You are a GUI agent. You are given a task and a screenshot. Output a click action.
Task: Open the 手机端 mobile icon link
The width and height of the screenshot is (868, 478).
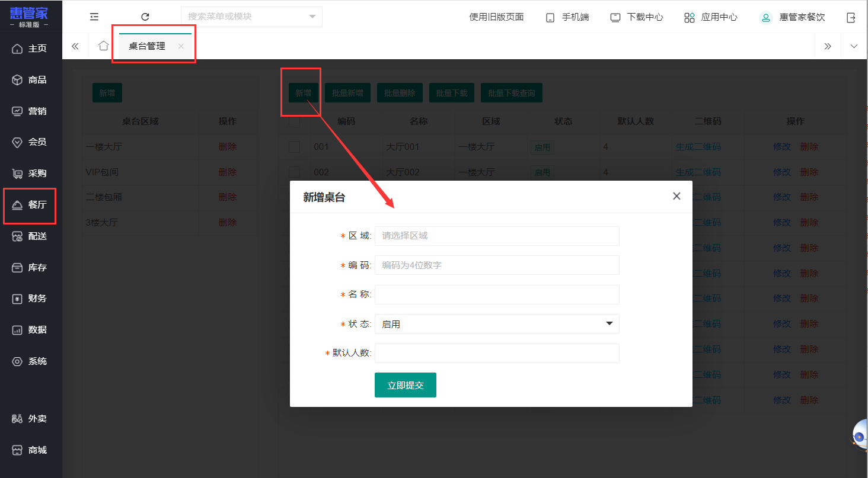coord(567,17)
